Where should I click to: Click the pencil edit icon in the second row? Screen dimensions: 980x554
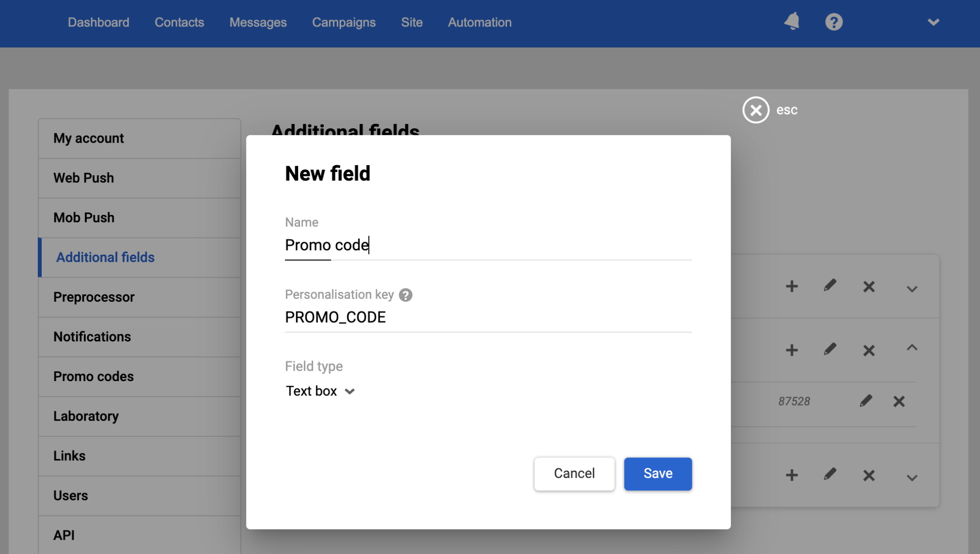(x=829, y=350)
